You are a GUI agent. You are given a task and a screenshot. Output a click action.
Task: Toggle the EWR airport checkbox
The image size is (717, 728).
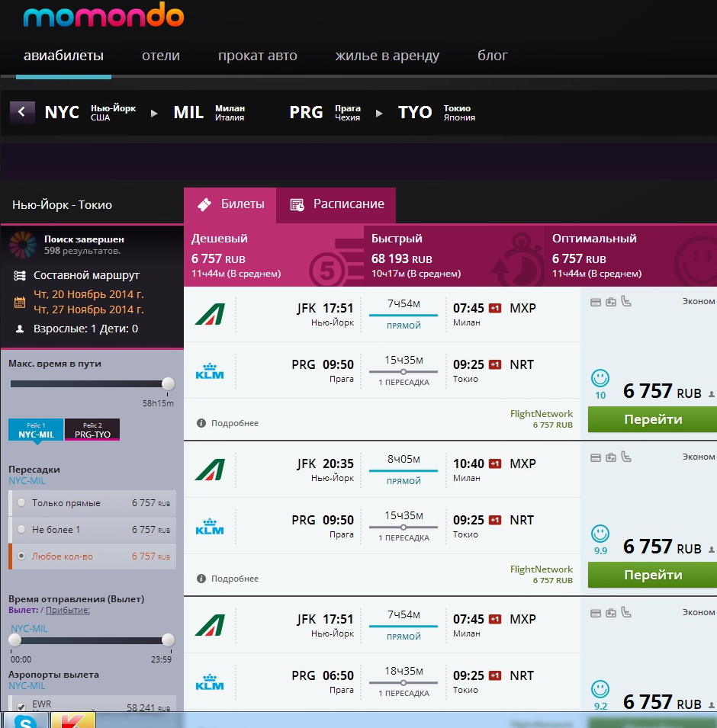click(21, 707)
